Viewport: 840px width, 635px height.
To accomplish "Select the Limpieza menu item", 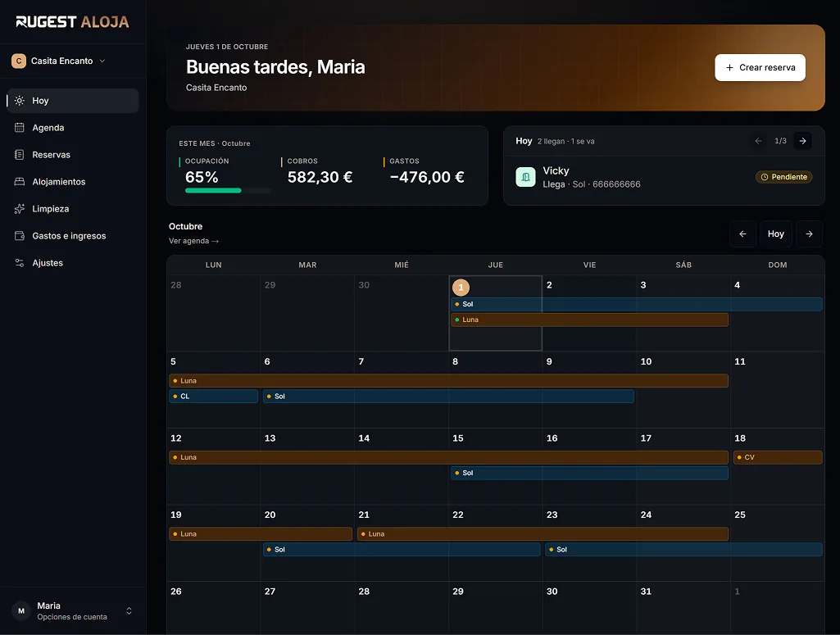I will pos(73,209).
